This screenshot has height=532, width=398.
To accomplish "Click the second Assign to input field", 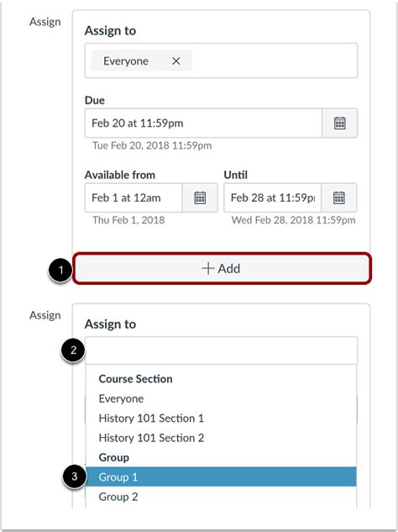I will [221, 350].
